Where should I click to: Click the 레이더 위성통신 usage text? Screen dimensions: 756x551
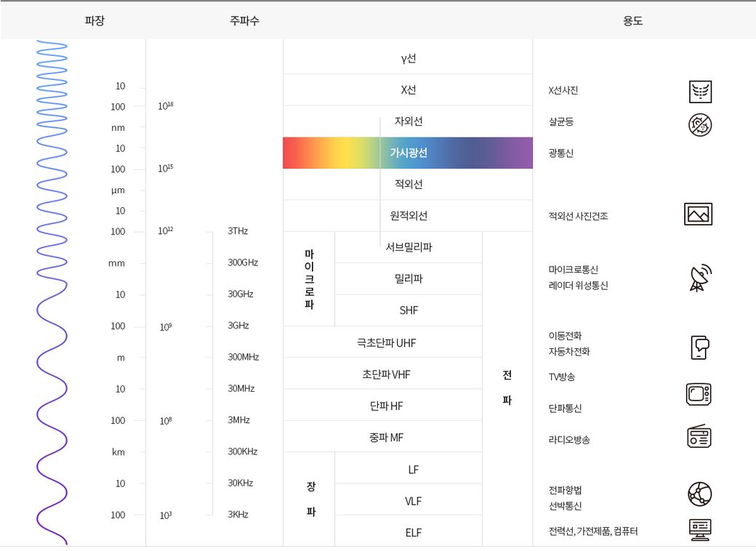(578, 286)
